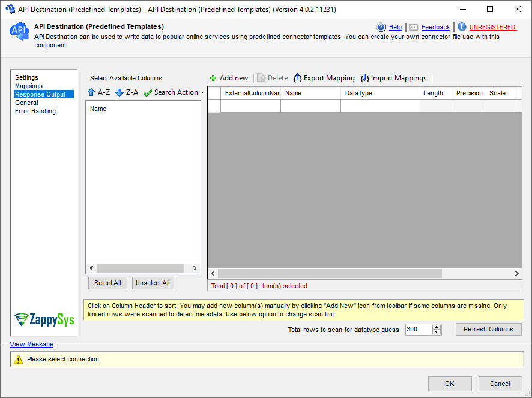Sort columns ascending with A-Z arrow
This screenshot has width=532, height=398.
(x=91, y=92)
